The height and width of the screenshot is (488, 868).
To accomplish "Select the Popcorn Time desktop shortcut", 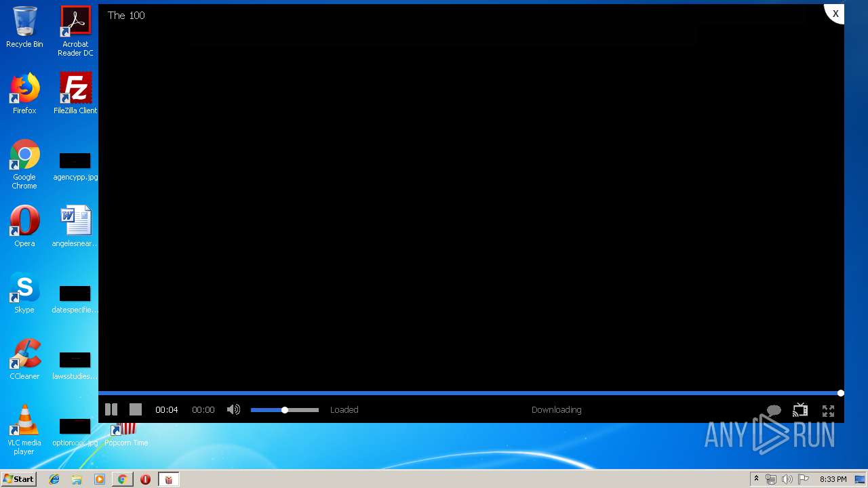I will pos(126,434).
